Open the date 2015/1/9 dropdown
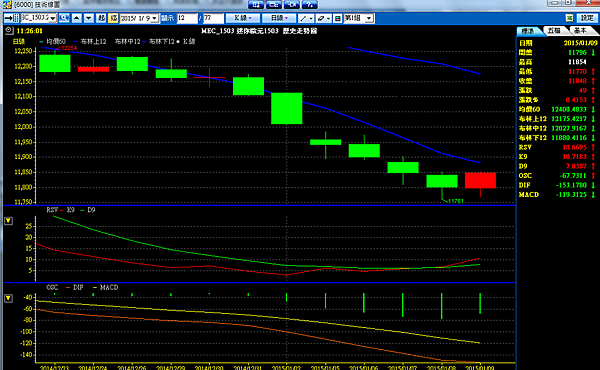The width and height of the screenshot is (600, 370). [x=154, y=18]
